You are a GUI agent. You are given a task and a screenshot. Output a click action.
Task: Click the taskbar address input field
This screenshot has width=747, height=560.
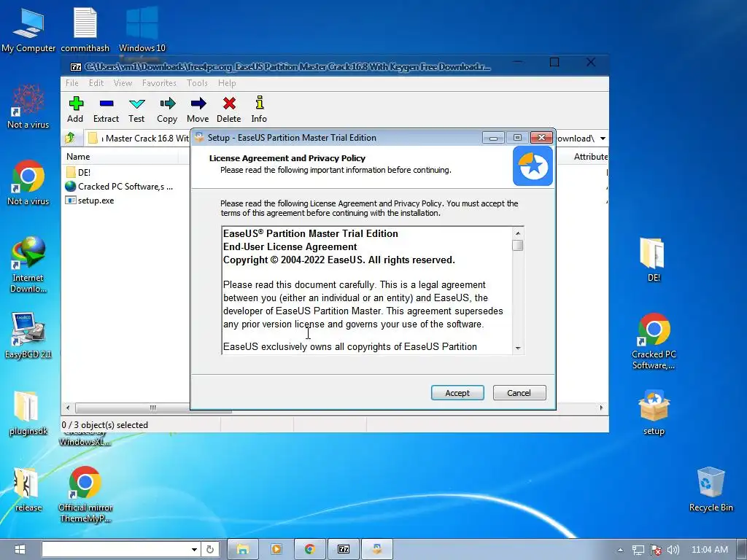coord(116,550)
